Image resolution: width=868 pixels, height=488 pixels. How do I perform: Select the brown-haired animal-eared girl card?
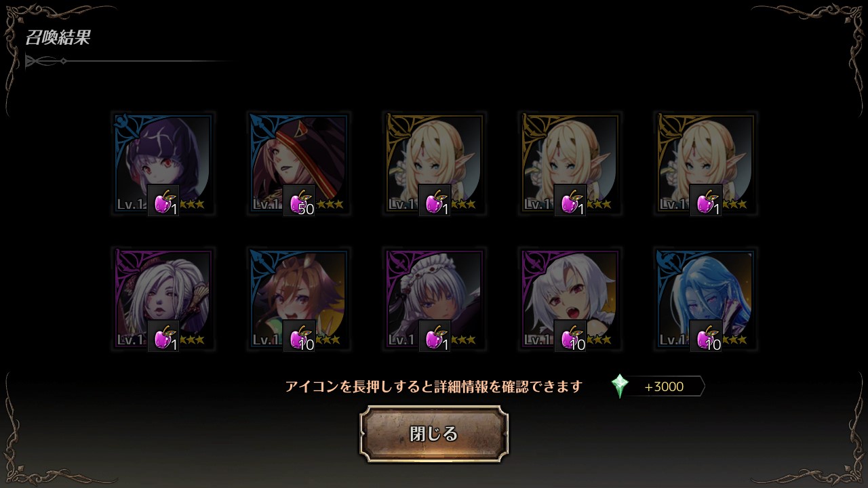(x=298, y=299)
